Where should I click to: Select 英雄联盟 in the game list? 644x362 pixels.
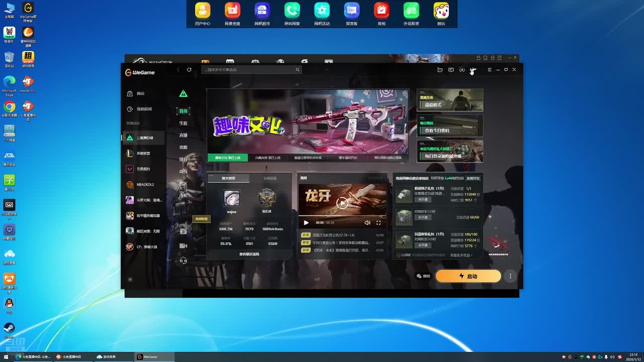tap(143, 153)
